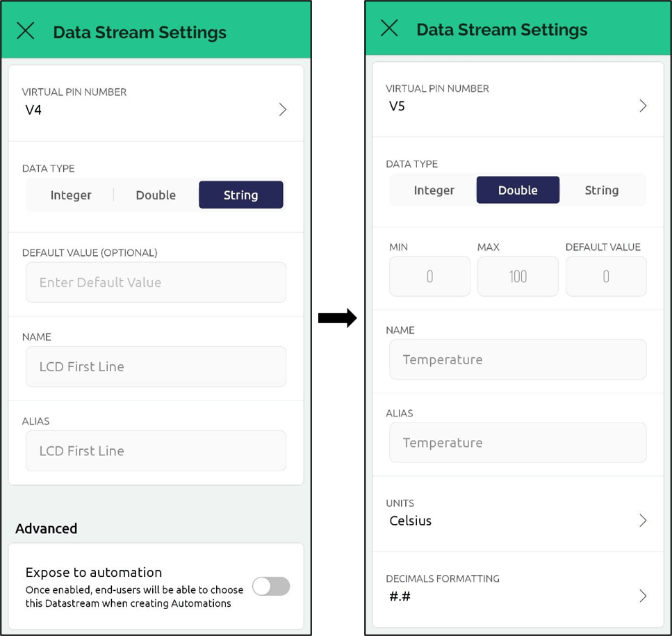
Task: Click the selected Double data type button
Action: [x=517, y=190]
